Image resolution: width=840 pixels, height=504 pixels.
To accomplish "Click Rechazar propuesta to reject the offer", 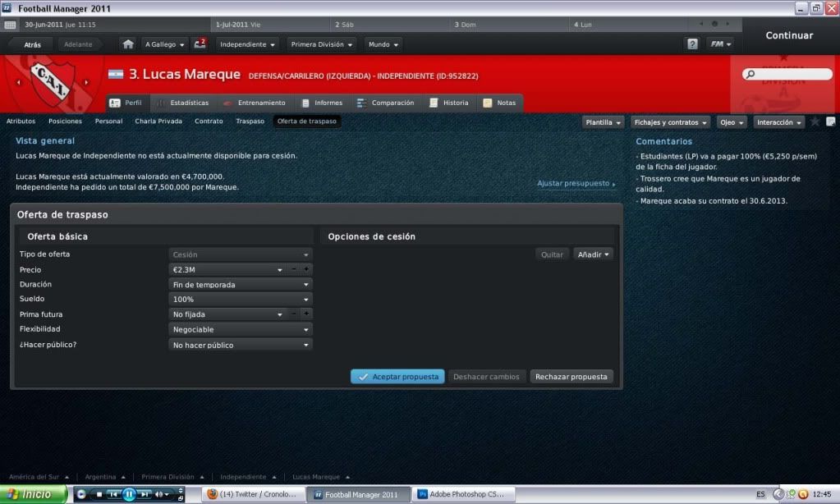I will point(571,377).
